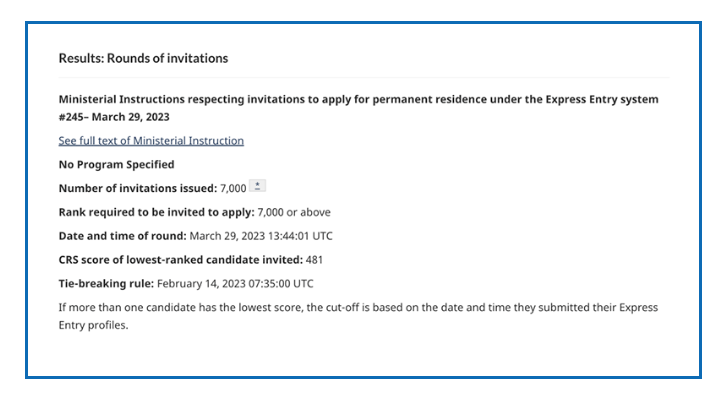The width and height of the screenshot is (713, 400).
Task: Click the February 14, 2023 07:35:00 UTC value
Action: pos(235,284)
